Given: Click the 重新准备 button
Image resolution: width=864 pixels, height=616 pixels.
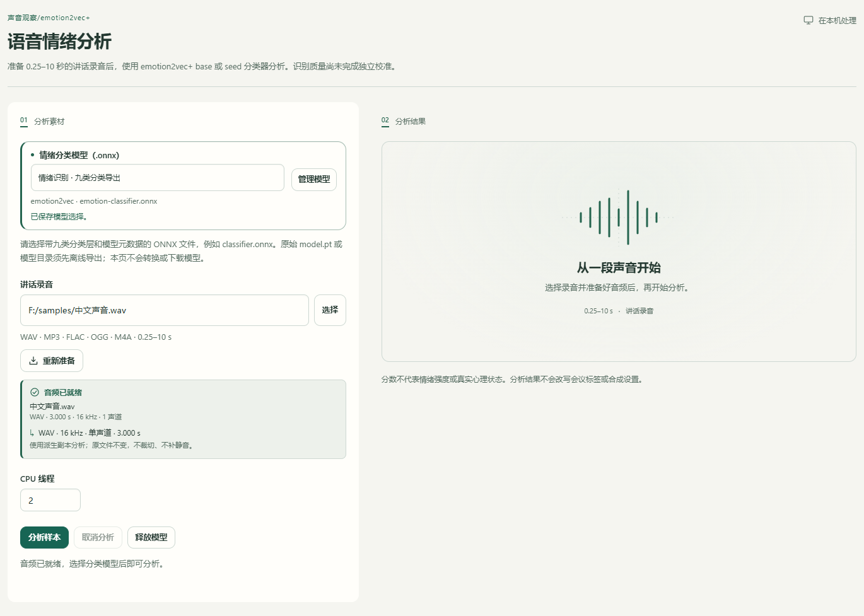Looking at the screenshot, I should (x=52, y=361).
